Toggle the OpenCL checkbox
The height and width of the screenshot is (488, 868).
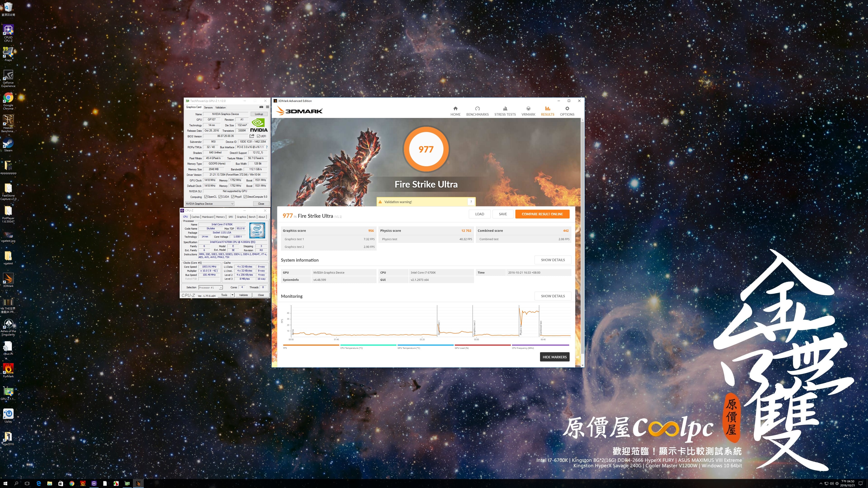[x=205, y=197]
